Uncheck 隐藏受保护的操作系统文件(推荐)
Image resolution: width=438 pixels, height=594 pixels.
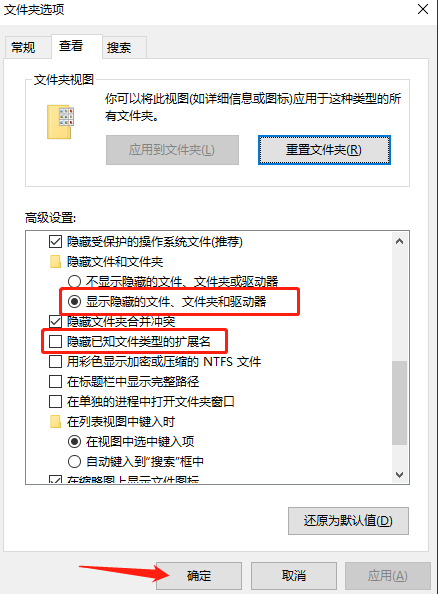(x=55, y=241)
